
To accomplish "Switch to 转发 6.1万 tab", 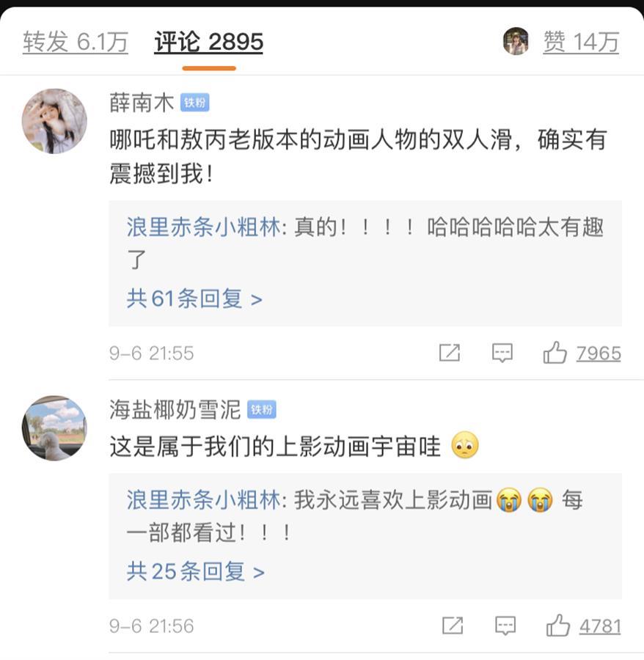I will point(75,43).
